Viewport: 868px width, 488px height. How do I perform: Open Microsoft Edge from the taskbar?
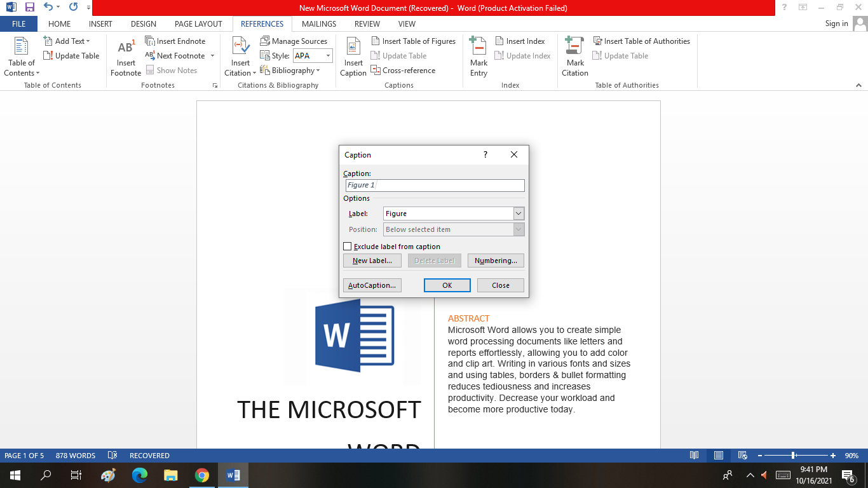click(140, 475)
